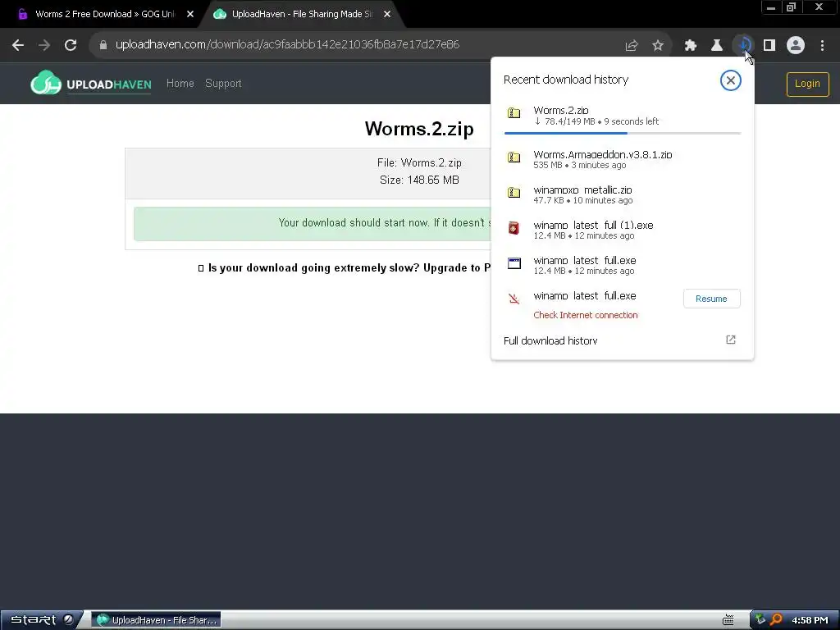Screen dimensions: 840x630
Task: Click the orange magnifier tray icon
Action: [776, 620]
